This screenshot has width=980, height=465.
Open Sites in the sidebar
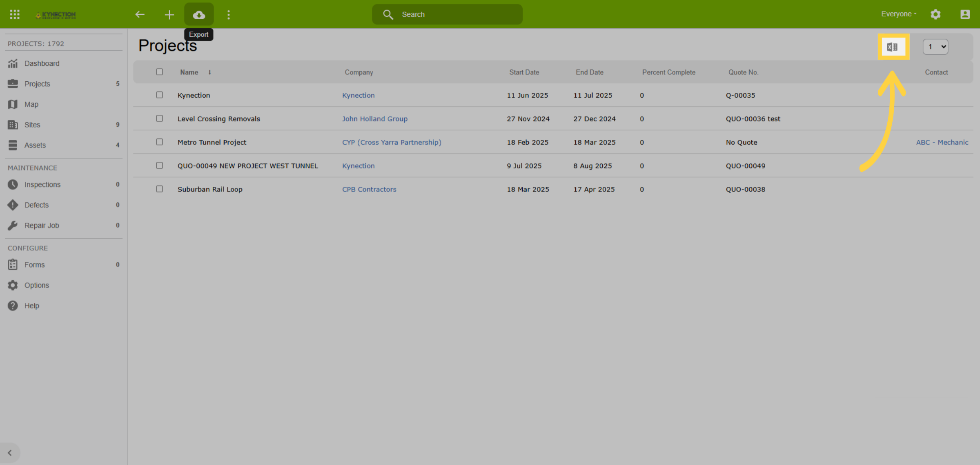pyautogui.click(x=64, y=125)
